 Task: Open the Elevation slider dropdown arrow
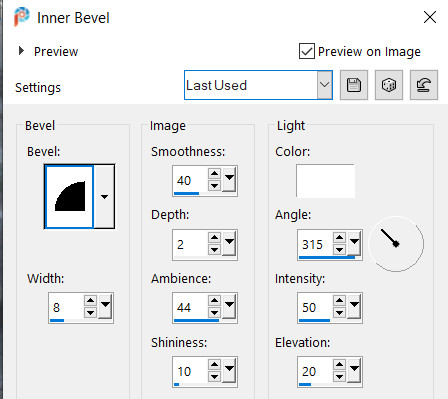pos(354,370)
